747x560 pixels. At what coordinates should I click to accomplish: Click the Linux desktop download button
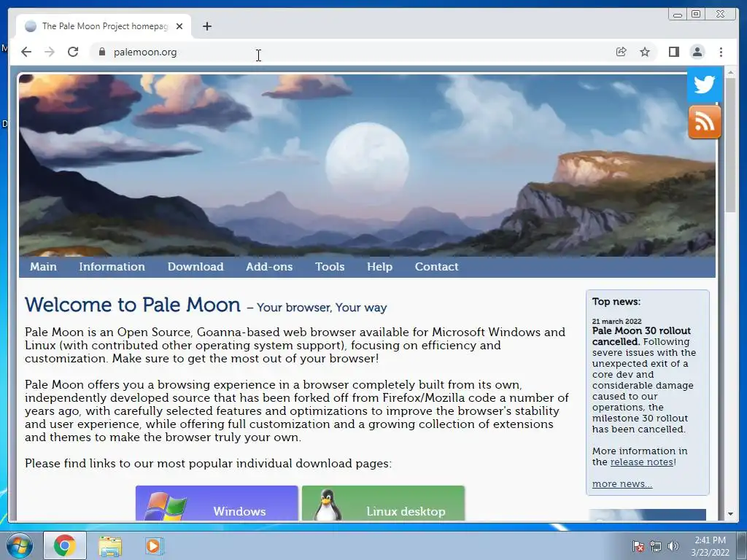click(x=383, y=503)
